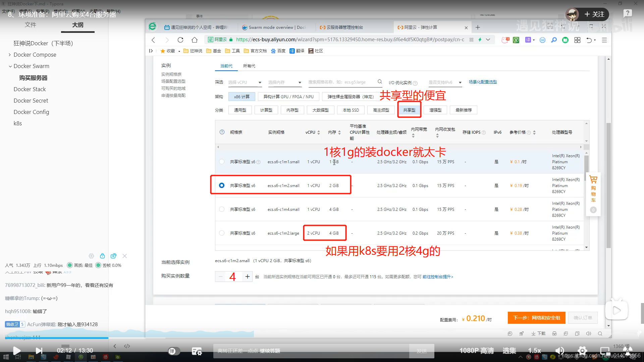Toggle the danmaku (弹) switch

click(174, 351)
